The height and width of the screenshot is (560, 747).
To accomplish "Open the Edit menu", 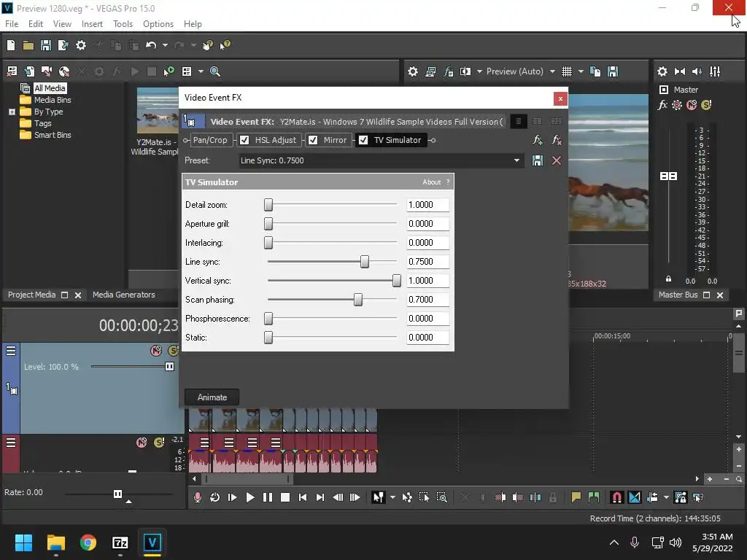I will (x=36, y=24).
